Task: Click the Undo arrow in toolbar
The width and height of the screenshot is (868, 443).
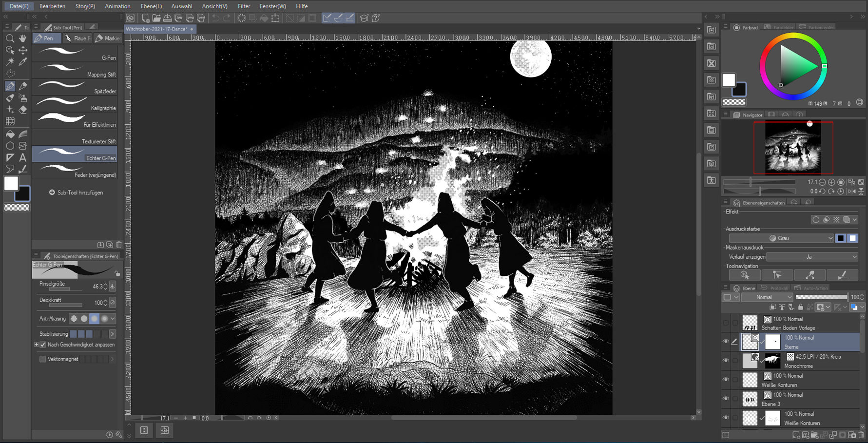Action: 215,18
